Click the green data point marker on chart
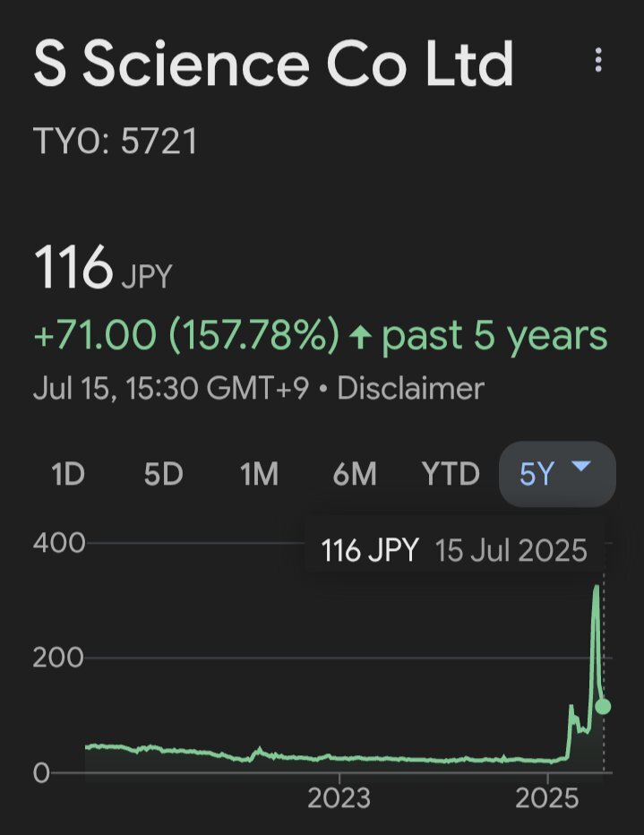Image resolution: width=644 pixels, height=835 pixels. tap(603, 707)
